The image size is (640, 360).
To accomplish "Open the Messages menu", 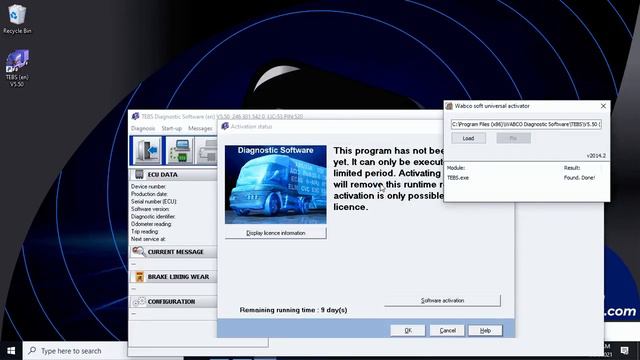I will pos(200,128).
